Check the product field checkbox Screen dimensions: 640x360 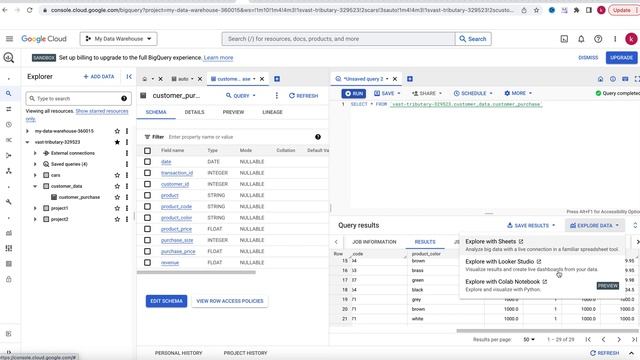click(147, 196)
